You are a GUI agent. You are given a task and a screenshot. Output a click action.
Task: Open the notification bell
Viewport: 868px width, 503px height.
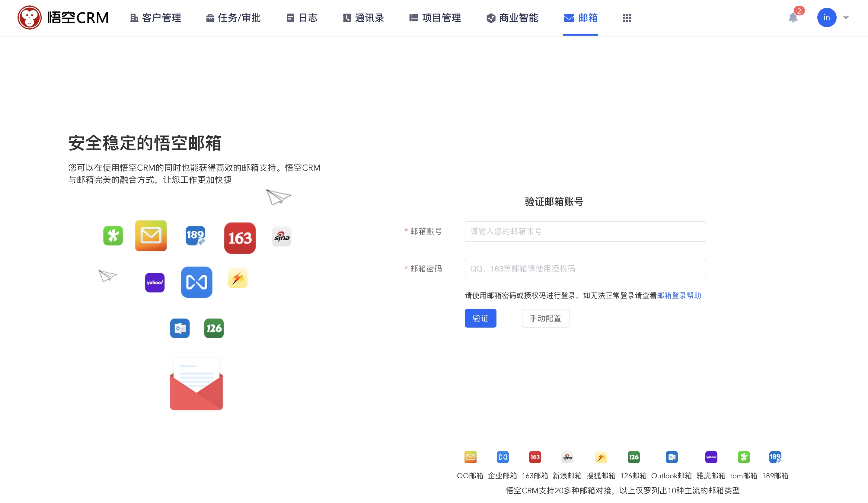pos(793,17)
